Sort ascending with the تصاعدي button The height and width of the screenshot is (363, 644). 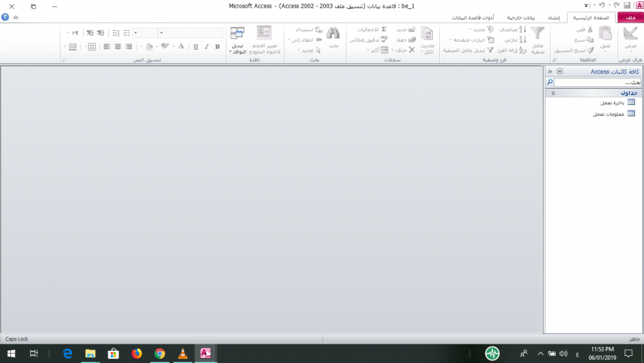coord(513,30)
